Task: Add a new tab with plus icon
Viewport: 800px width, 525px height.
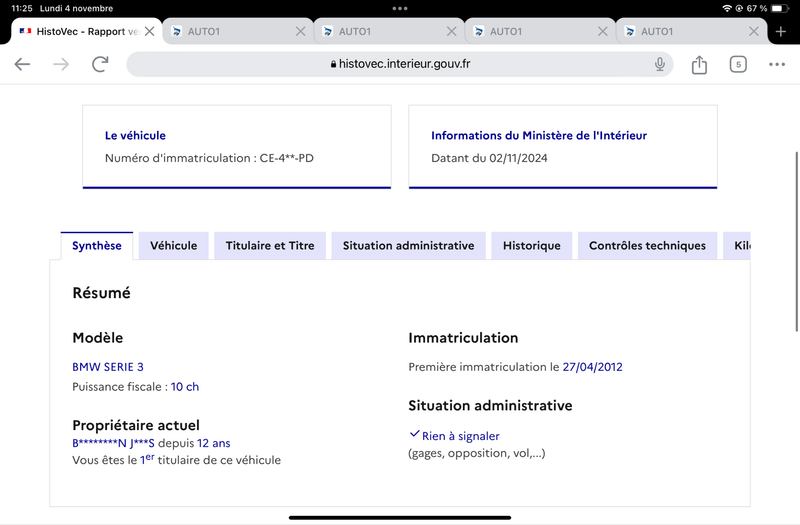Action: coord(781,32)
